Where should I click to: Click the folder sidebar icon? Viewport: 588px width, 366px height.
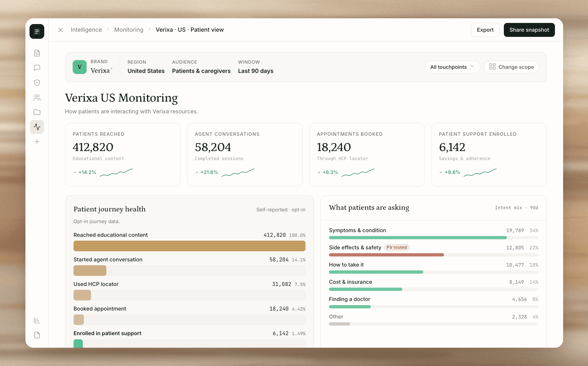pos(37,112)
